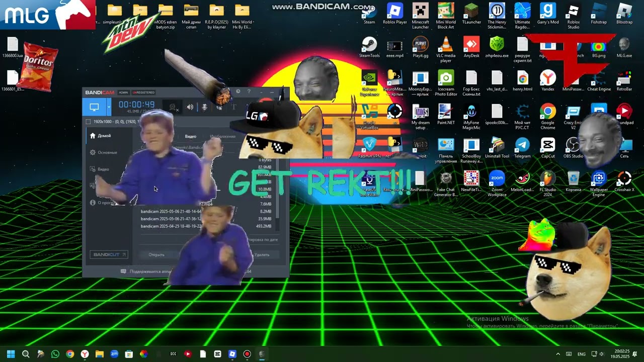
Task: Select henry.html desktop file
Action: tap(522, 81)
